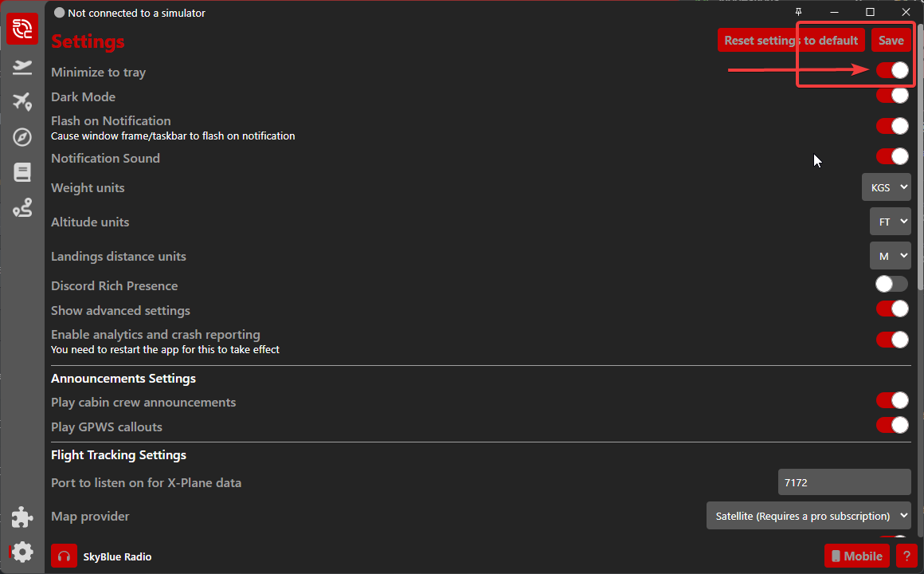924x574 pixels.
Task: Open the puzzle piece plugins icon
Action: click(22, 517)
